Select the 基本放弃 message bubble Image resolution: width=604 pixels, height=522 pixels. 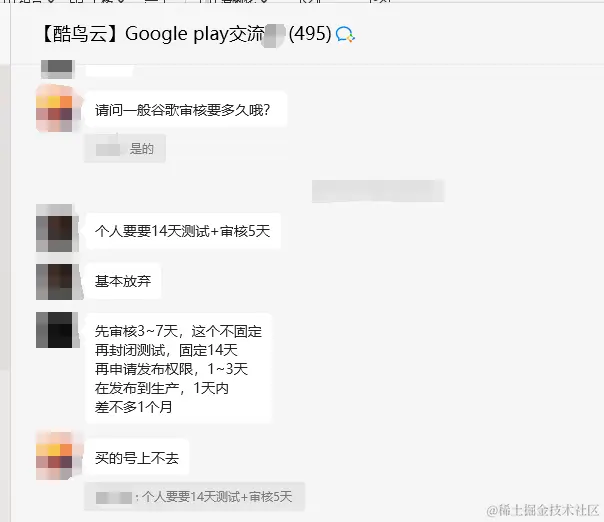(123, 281)
